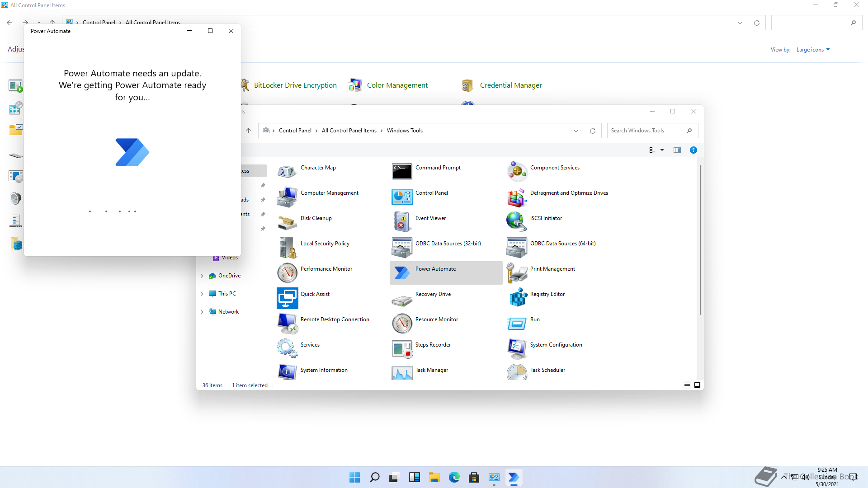
Task: Toggle the preview pane in Windows Tools
Action: coord(677,150)
